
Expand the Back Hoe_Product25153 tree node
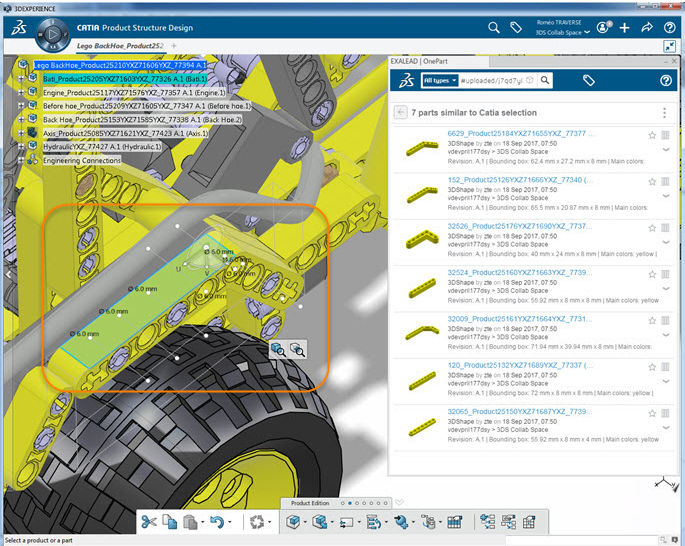(21, 119)
